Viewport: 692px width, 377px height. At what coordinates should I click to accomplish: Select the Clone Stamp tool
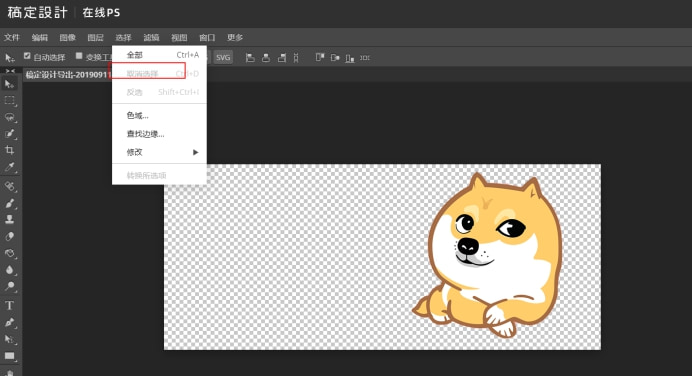[x=9, y=219]
